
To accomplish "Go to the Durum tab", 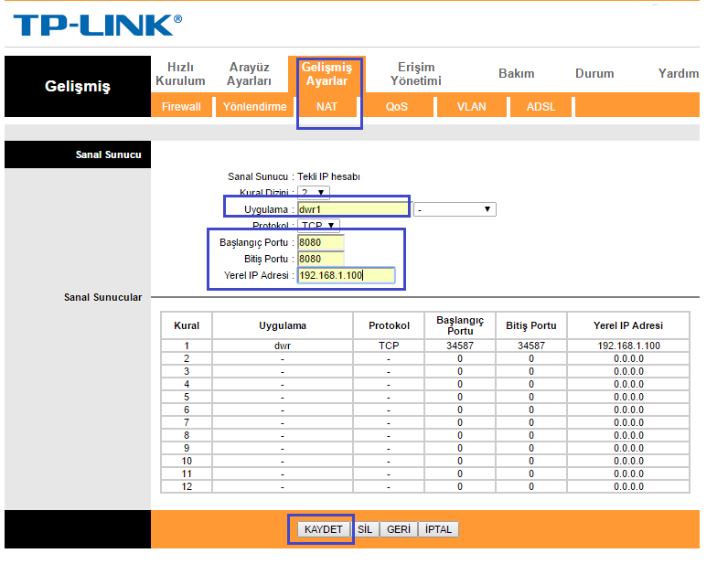I will (x=594, y=73).
